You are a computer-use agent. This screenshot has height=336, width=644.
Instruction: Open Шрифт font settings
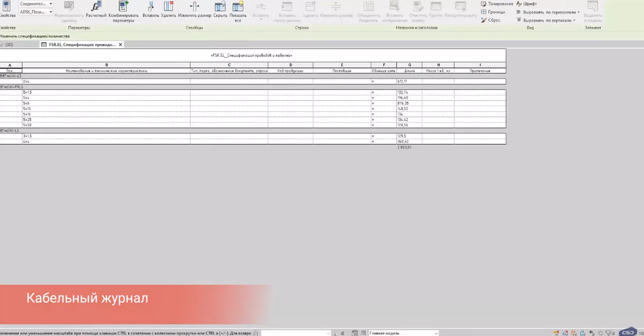click(527, 4)
